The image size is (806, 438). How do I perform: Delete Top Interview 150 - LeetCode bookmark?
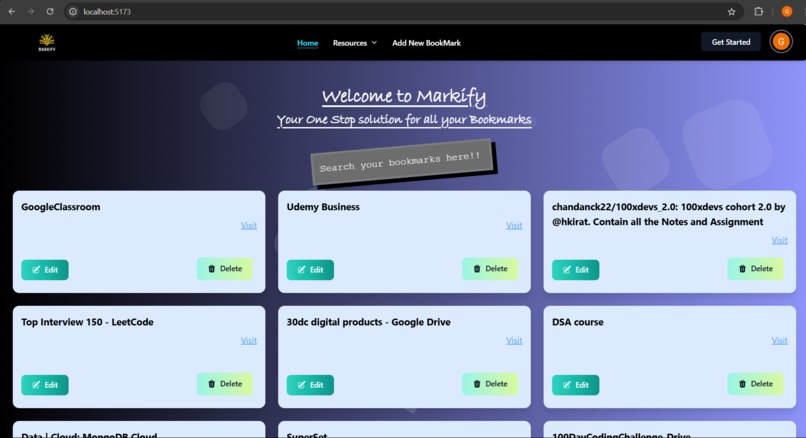(x=225, y=384)
